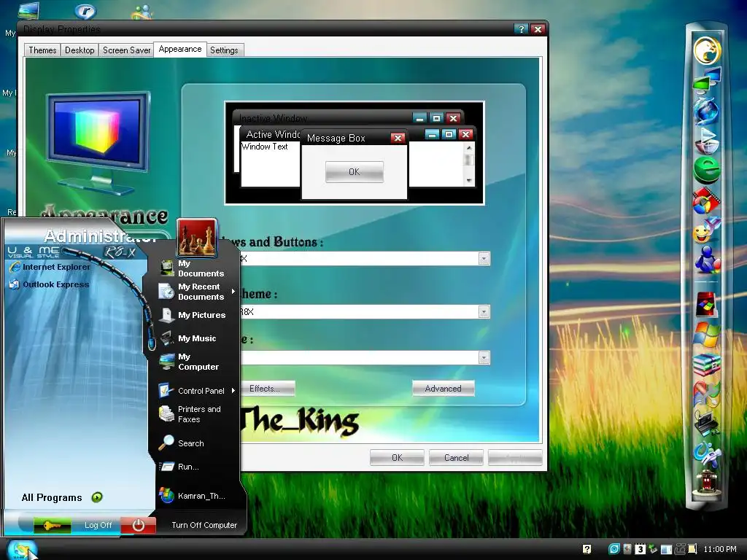
Task: Open My Documents in the Start menu
Action: [x=193, y=268]
